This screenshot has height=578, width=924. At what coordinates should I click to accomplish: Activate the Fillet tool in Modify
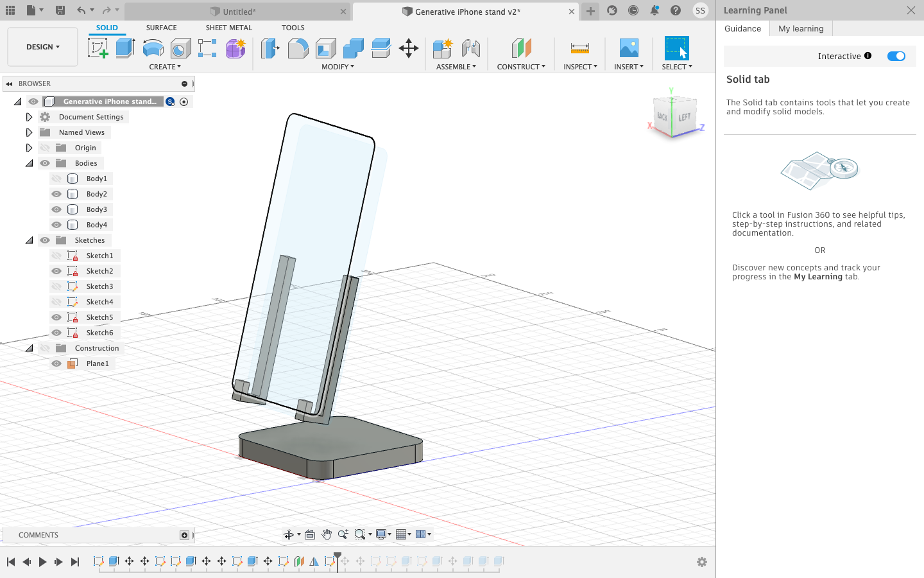click(298, 47)
